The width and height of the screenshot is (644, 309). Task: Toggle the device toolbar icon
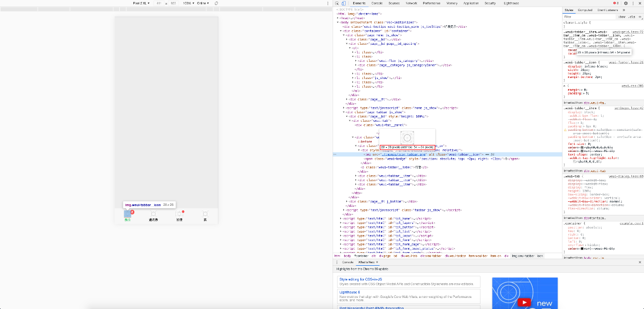[x=343, y=3]
